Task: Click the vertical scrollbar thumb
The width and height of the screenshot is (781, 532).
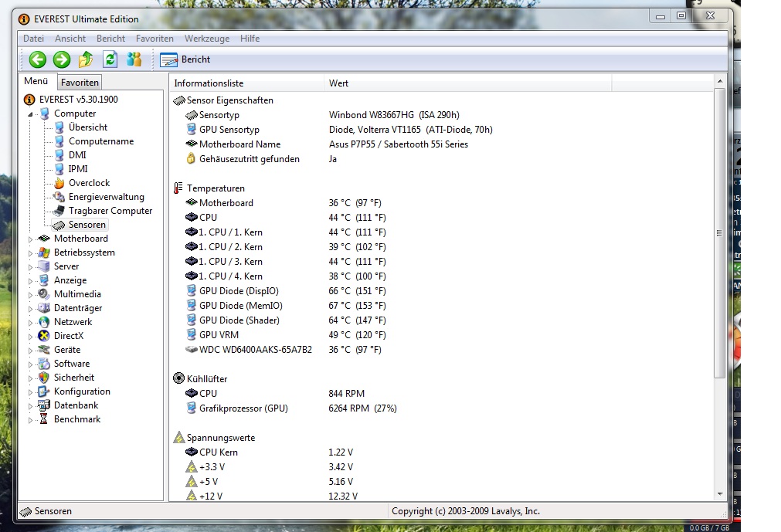Action: point(720,233)
